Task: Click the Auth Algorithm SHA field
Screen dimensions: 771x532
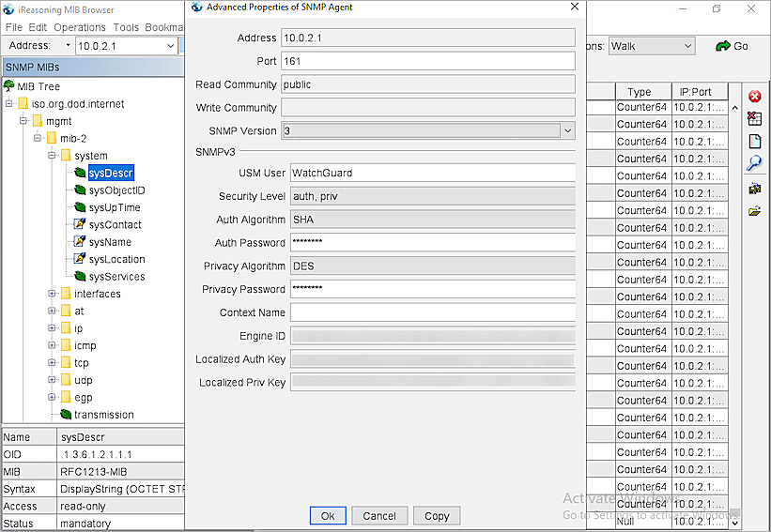Action: click(433, 220)
